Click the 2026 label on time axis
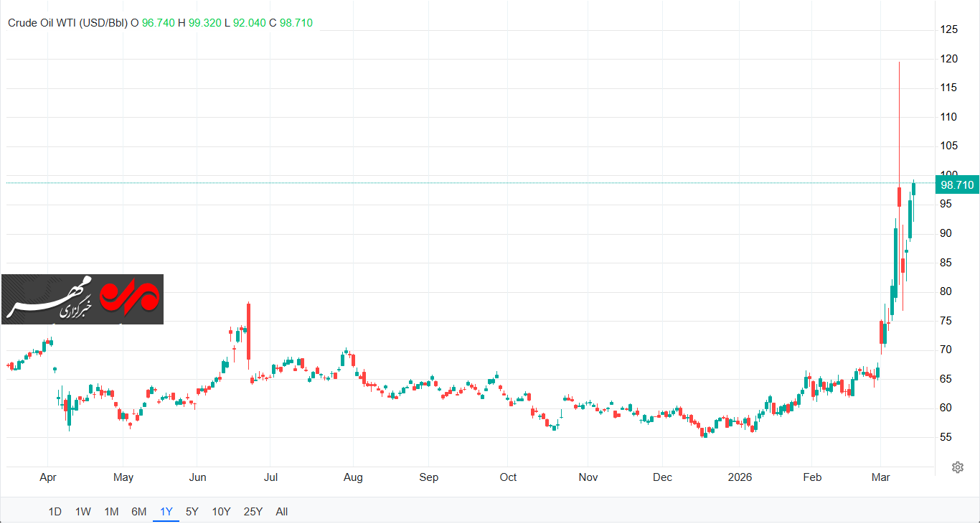The height and width of the screenshot is (524, 980). pos(739,477)
